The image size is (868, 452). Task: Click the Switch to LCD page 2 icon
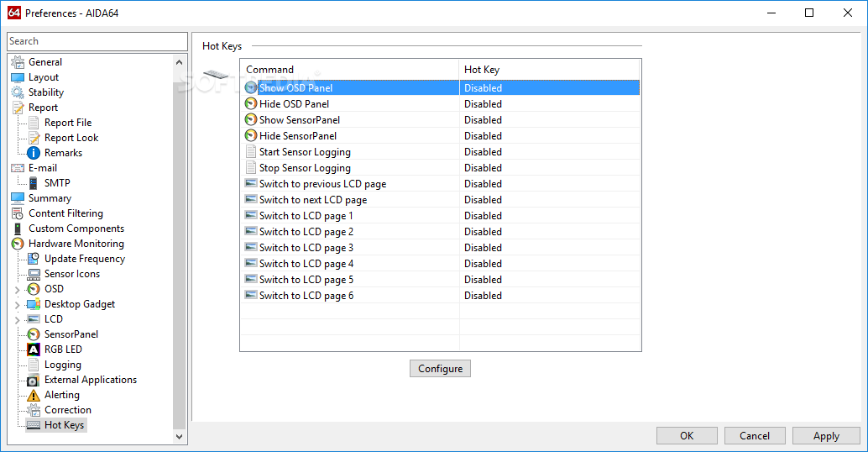click(251, 231)
